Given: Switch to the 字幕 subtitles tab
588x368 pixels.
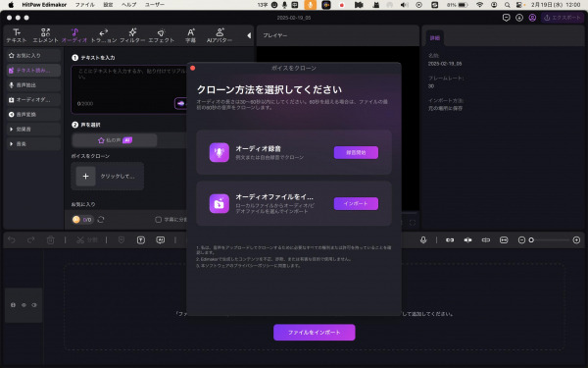Looking at the screenshot, I should coord(190,35).
